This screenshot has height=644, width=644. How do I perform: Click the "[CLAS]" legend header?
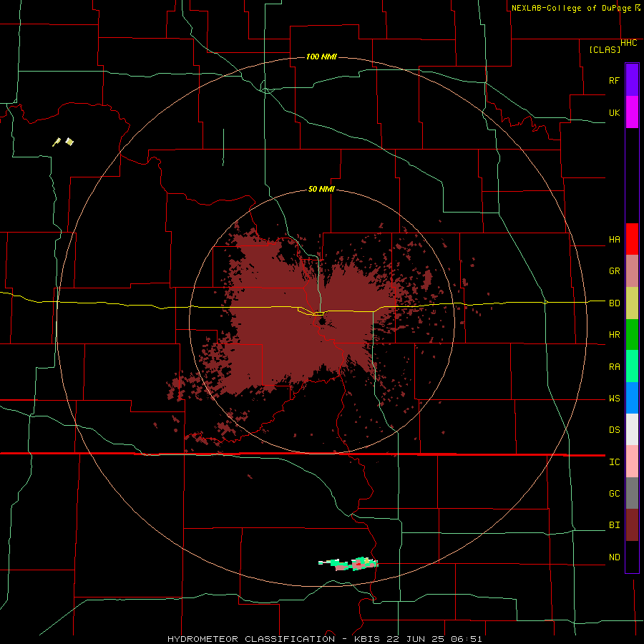[605, 49]
